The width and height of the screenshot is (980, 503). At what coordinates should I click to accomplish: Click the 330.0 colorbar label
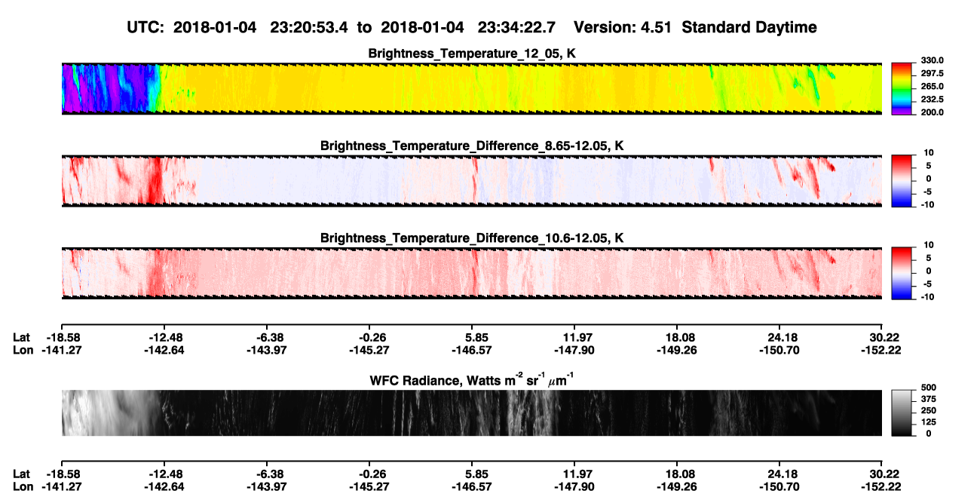pos(933,60)
